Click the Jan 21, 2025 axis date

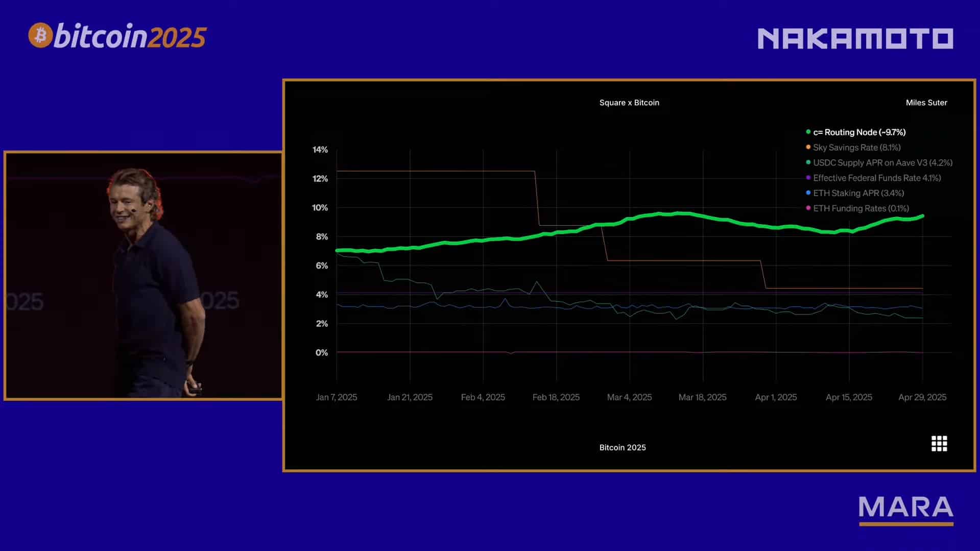coord(410,397)
